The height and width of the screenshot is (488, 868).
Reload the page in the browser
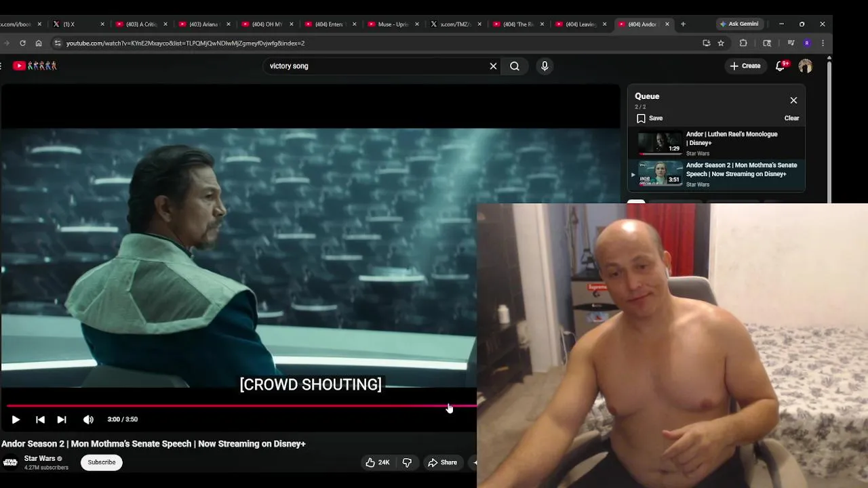pyautogui.click(x=22, y=43)
